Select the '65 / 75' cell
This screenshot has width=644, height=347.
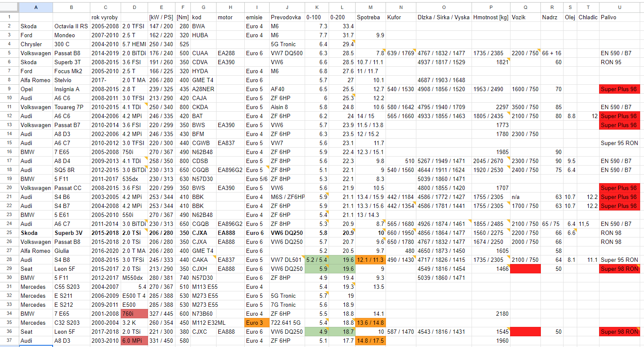tap(552, 224)
